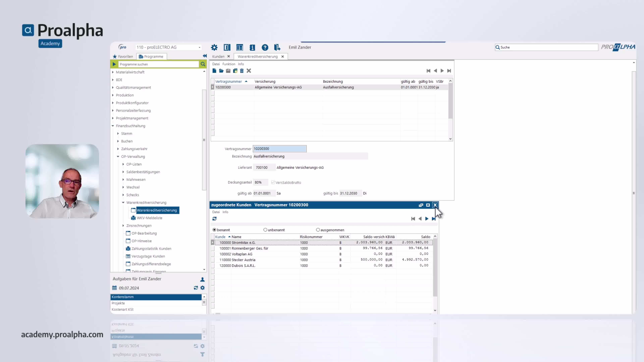
Task: Expand the Mahnwesen tree node
Action: pyautogui.click(x=123, y=180)
